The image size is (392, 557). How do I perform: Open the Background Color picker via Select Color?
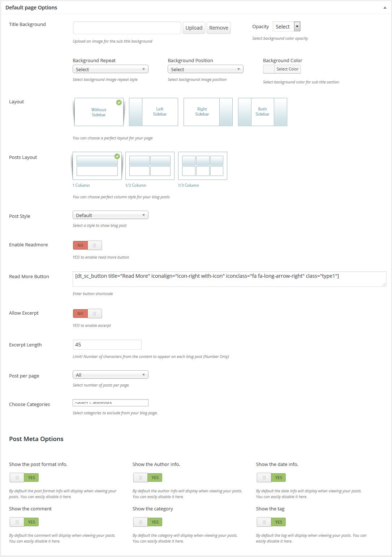287,69
